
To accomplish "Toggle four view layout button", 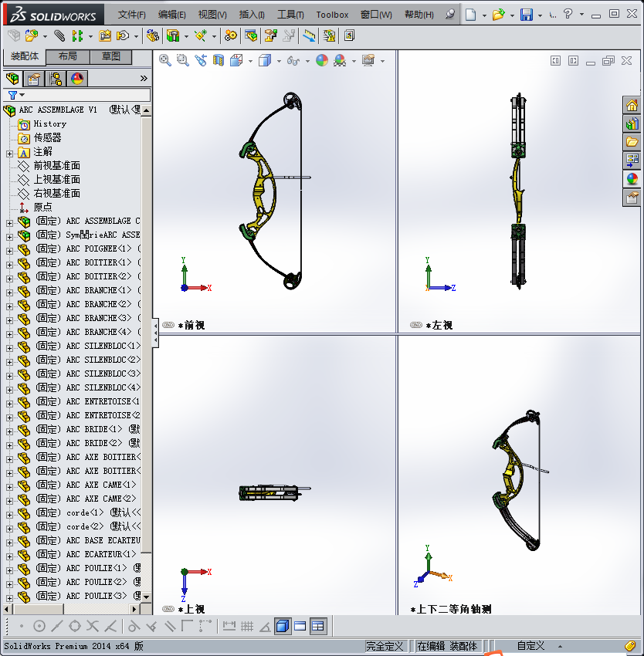I will tap(318, 626).
